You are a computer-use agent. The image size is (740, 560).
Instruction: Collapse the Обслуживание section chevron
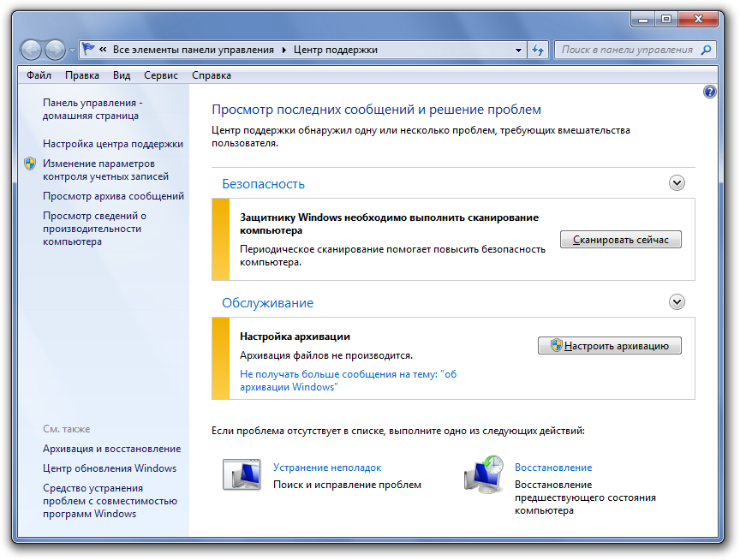point(677,301)
